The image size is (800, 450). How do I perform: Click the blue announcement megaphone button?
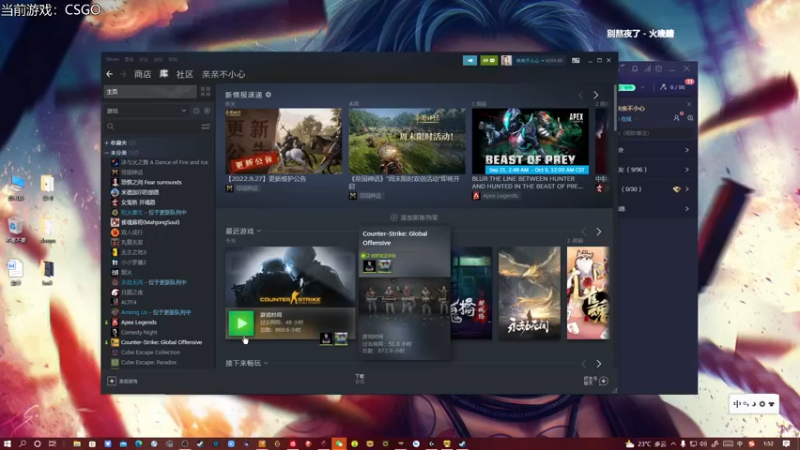470,60
